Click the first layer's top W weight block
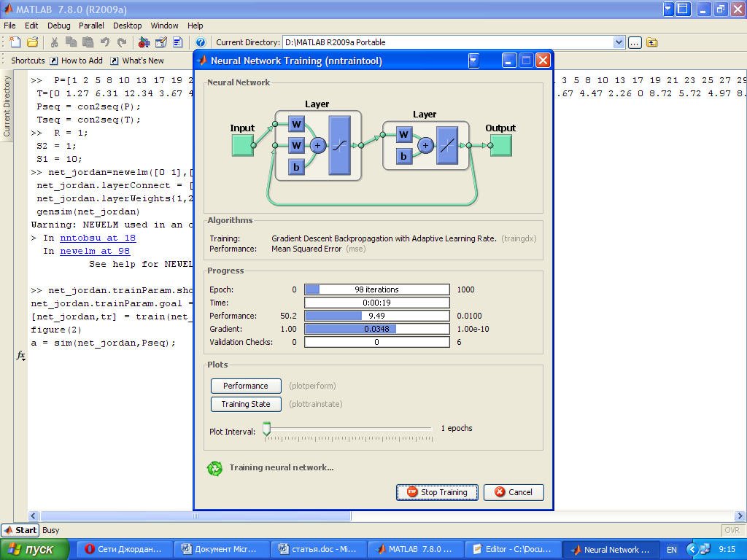Image resolution: width=747 pixels, height=560 pixels. (x=296, y=124)
